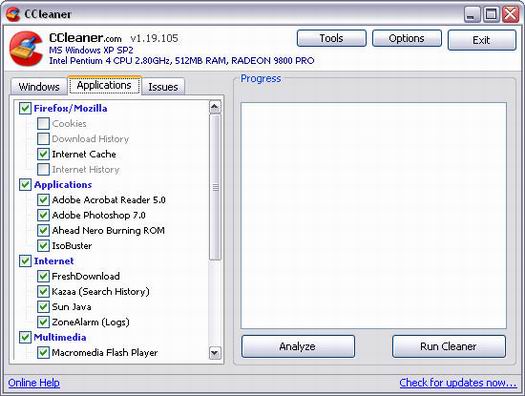This screenshot has height=396, width=525.
Task: Open the Options button
Action: coord(407,38)
